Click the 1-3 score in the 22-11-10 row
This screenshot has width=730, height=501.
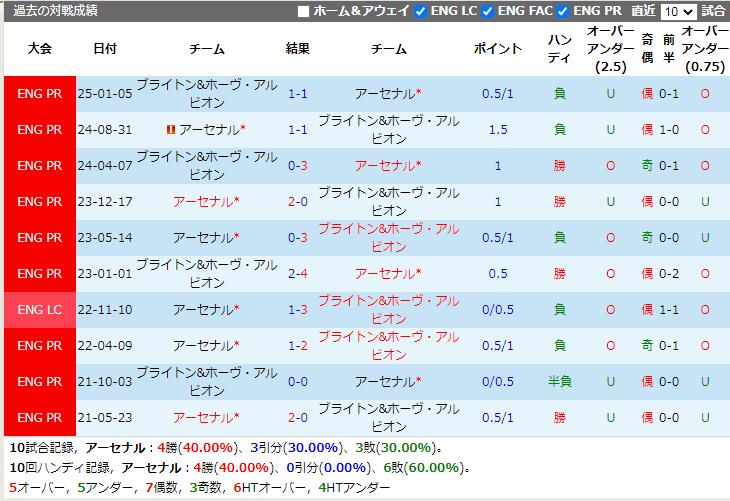tap(297, 309)
